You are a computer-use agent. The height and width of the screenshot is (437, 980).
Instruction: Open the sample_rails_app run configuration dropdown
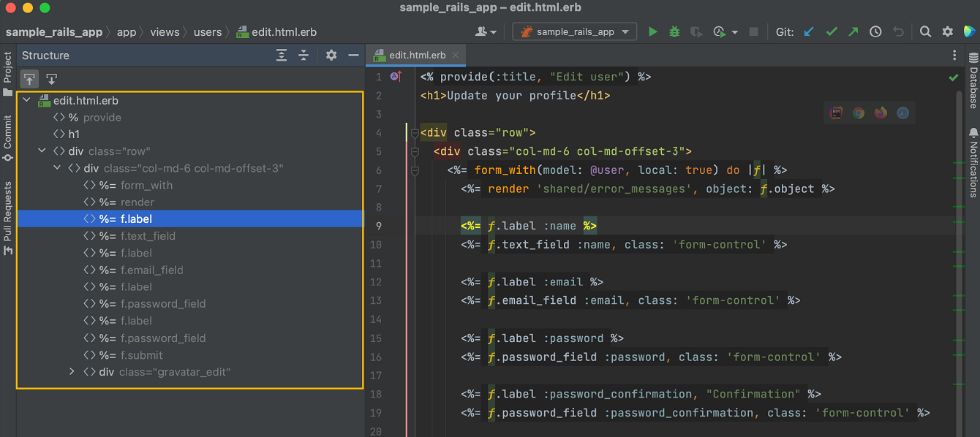coord(574,31)
